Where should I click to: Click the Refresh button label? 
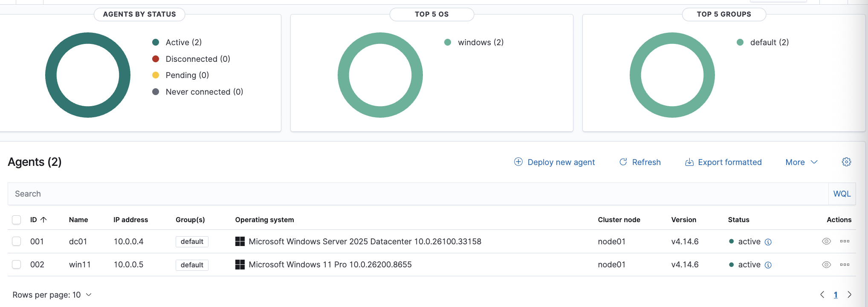tap(646, 162)
